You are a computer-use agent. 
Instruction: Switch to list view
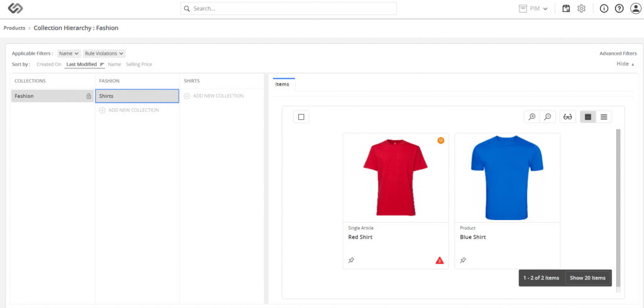(x=604, y=117)
